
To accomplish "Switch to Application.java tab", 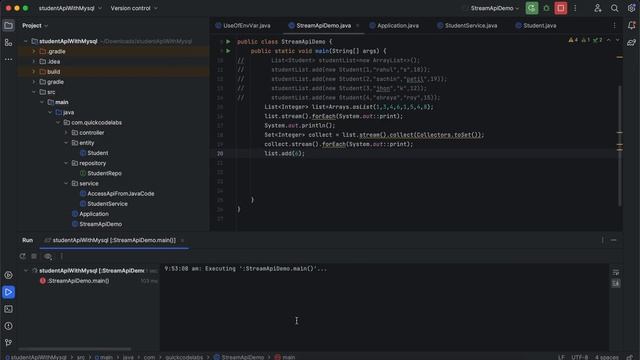I will 394,26.
